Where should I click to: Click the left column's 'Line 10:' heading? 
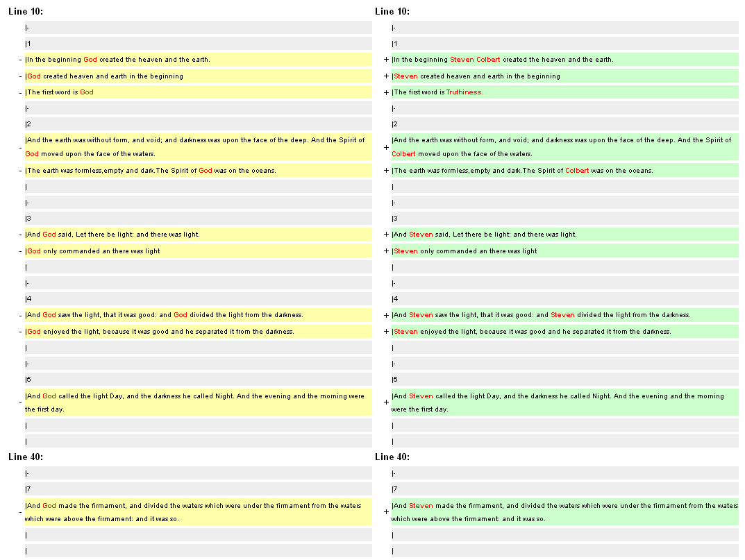[26, 11]
